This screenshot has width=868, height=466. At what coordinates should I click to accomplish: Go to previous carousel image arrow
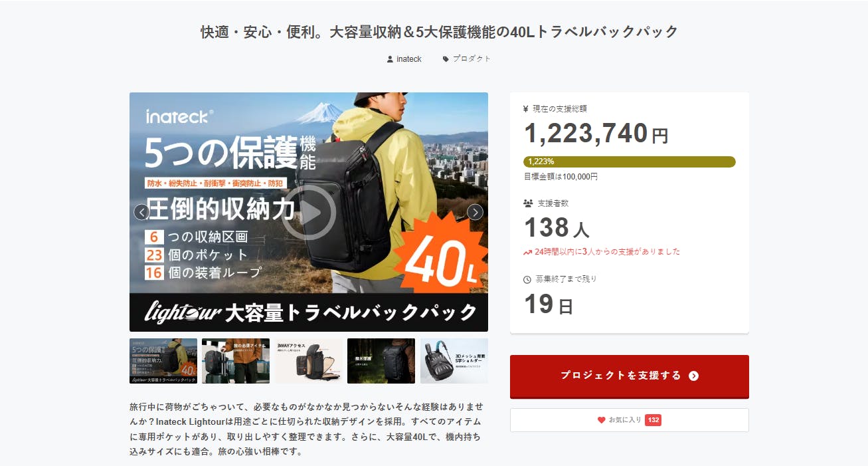[x=141, y=212]
